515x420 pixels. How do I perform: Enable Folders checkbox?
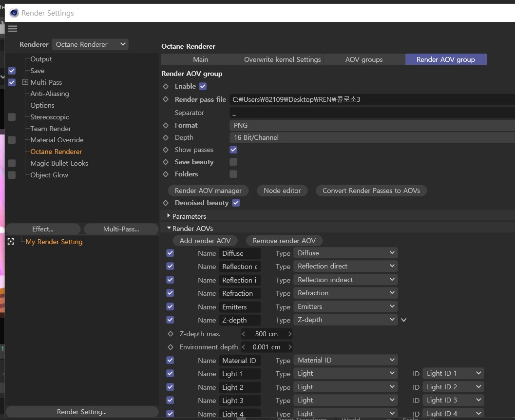233,174
